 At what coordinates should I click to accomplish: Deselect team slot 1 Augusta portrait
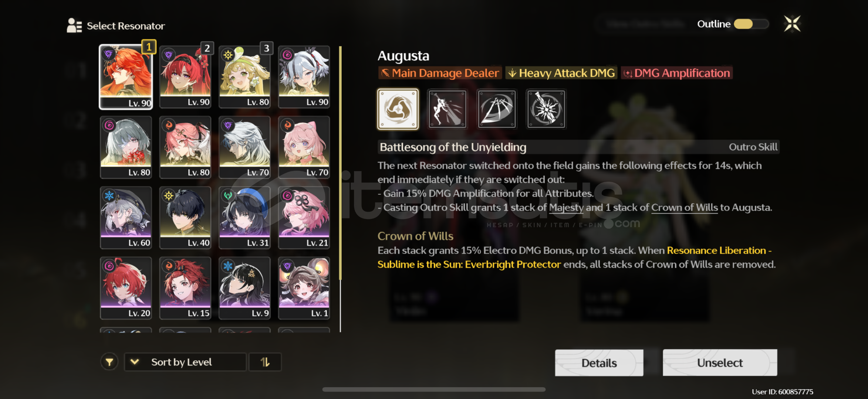126,77
